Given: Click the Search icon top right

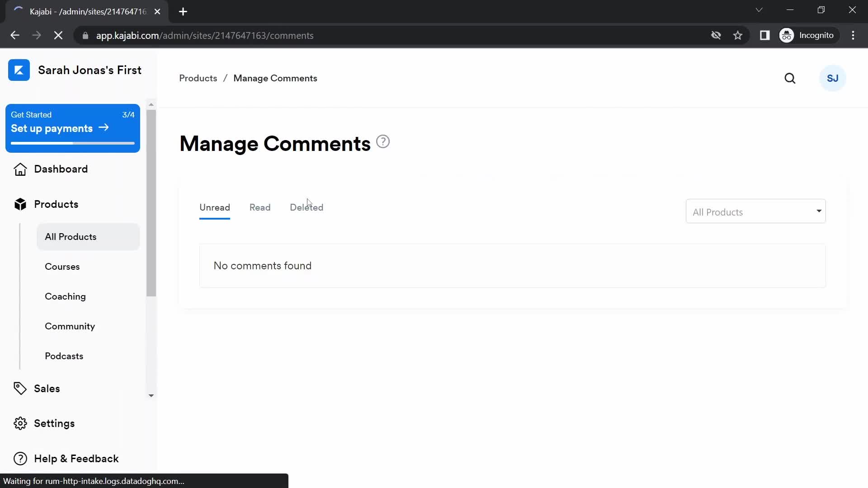Looking at the screenshot, I should 790,78.
